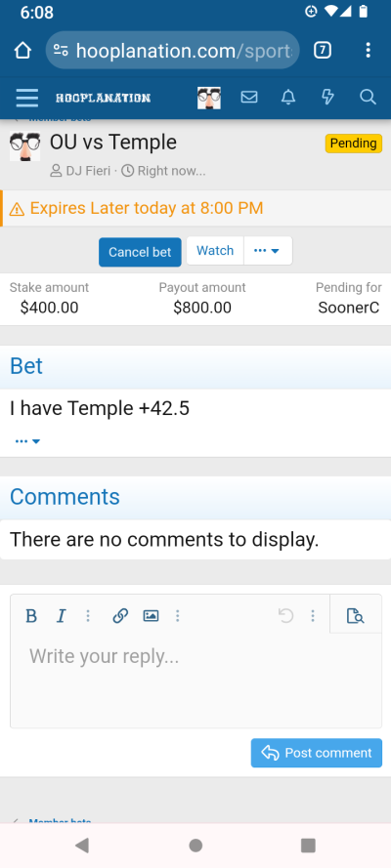
Task: Open the inbox envelope icon
Action: tap(249, 98)
